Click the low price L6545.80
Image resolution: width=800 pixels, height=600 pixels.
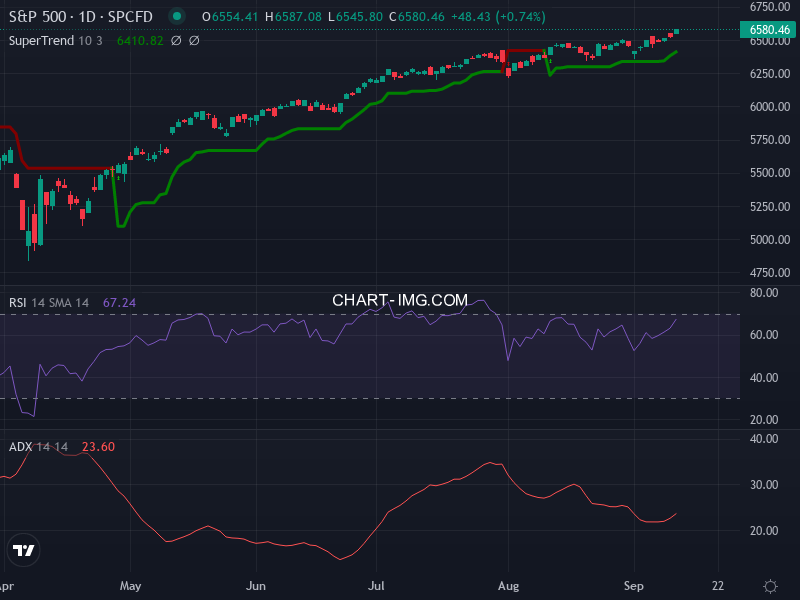coord(355,17)
